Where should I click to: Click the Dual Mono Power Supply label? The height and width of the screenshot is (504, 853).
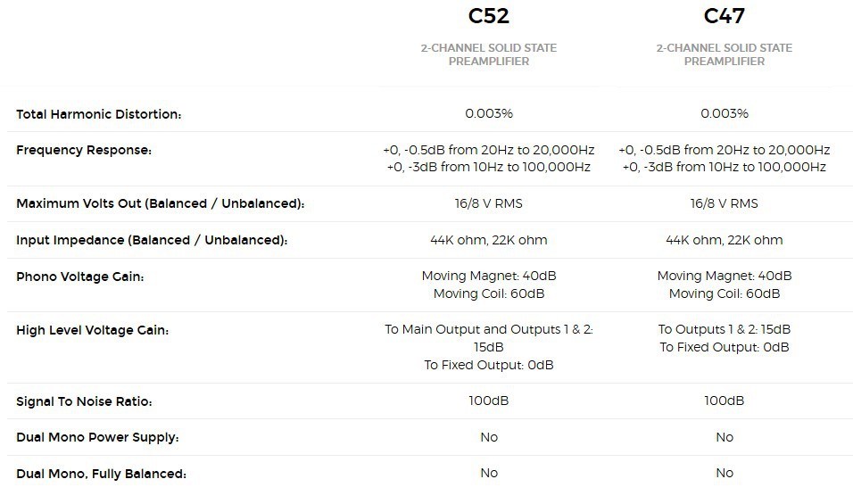pyautogui.click(x=98, y=437)
